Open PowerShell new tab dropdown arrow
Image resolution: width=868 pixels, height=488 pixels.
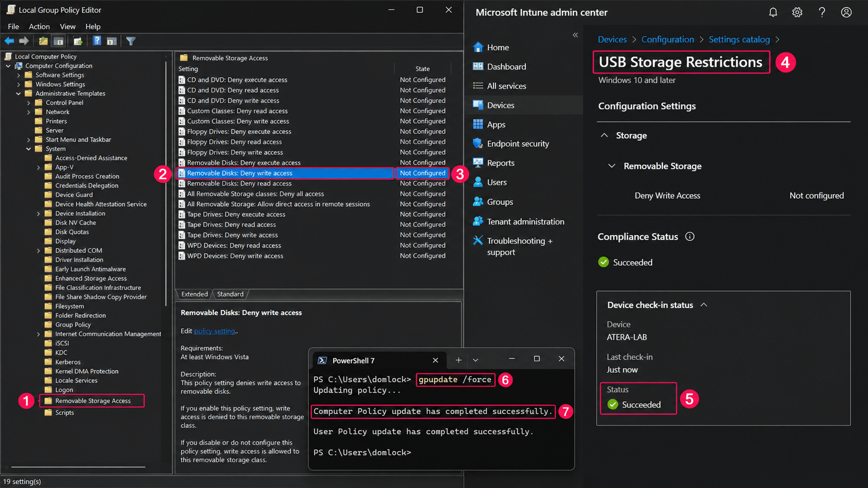click(476, 360)
